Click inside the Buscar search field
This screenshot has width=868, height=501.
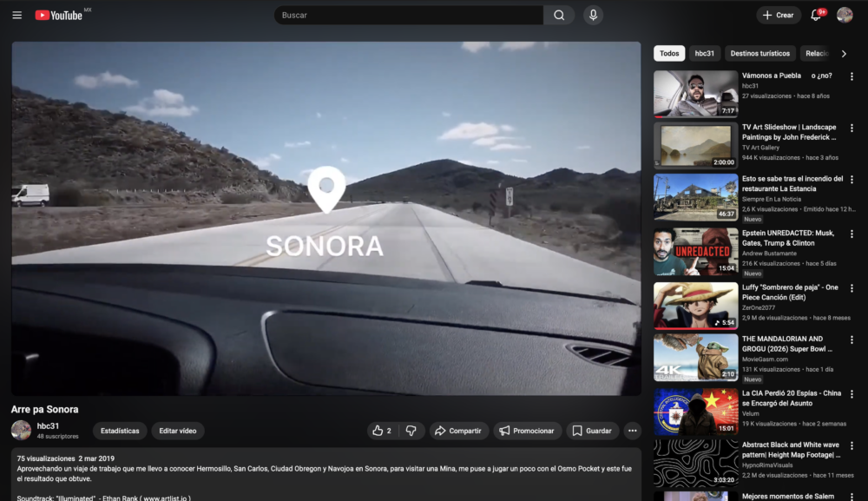[408, 15]
